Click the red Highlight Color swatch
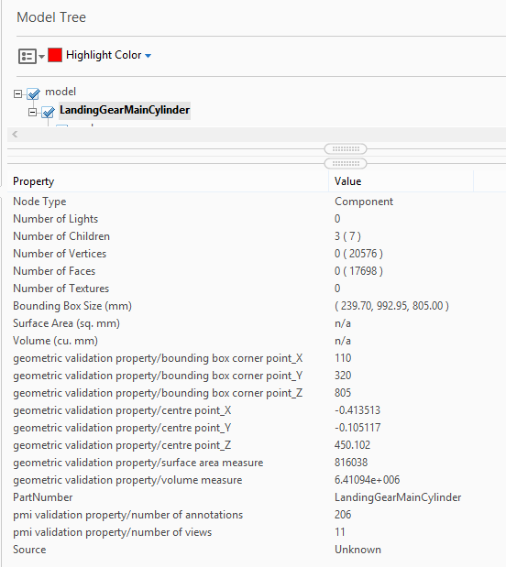The width and height of the screenshot is (506, 567). click(x=55, y=55)
